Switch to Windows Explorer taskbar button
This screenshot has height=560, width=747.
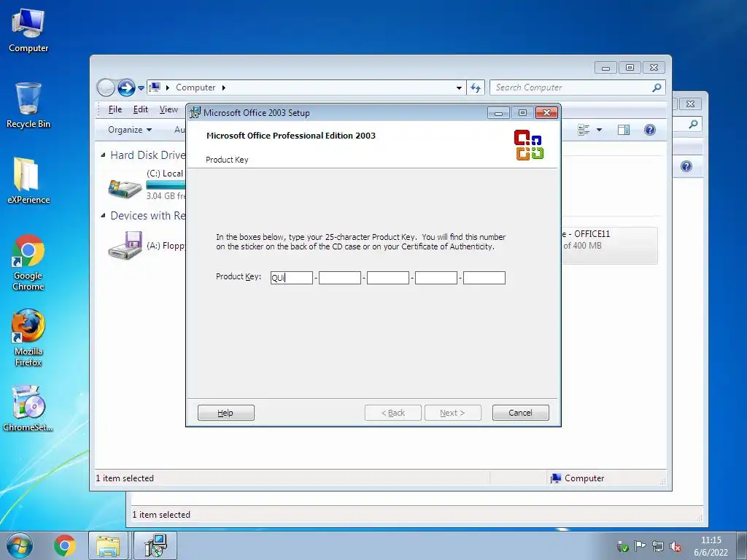pos(108,545)
